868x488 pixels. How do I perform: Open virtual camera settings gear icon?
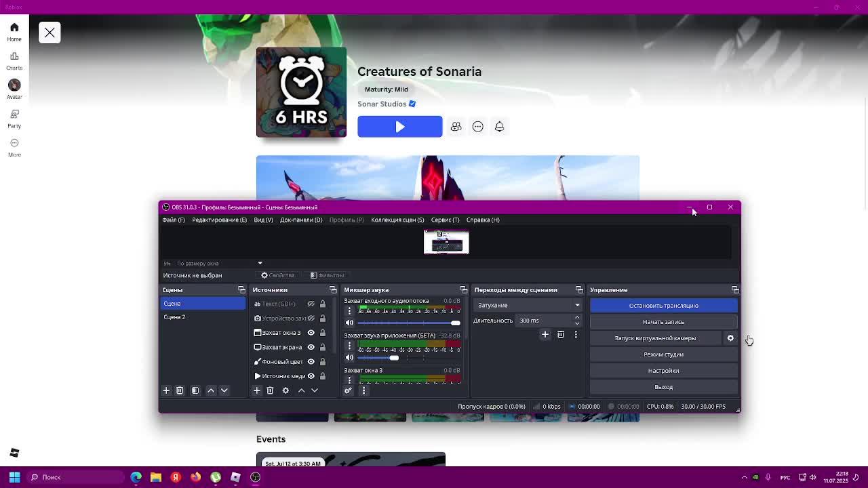click(x=730, y=338)
